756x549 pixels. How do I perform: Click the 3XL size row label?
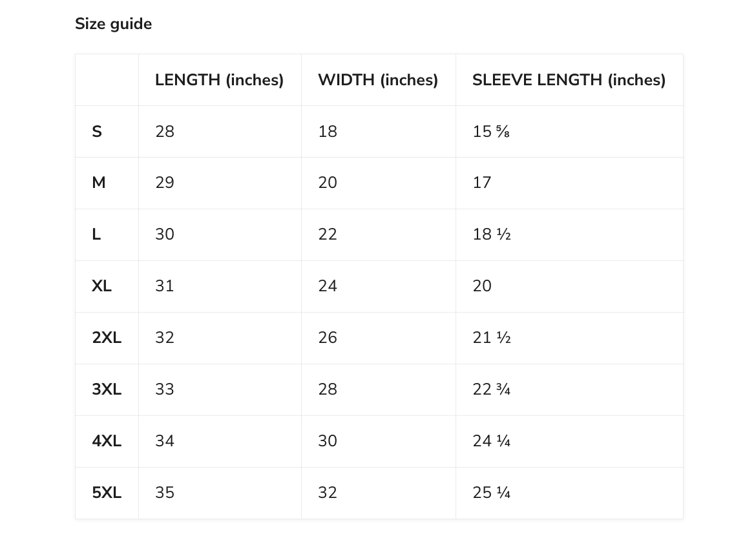pos(107,389)
